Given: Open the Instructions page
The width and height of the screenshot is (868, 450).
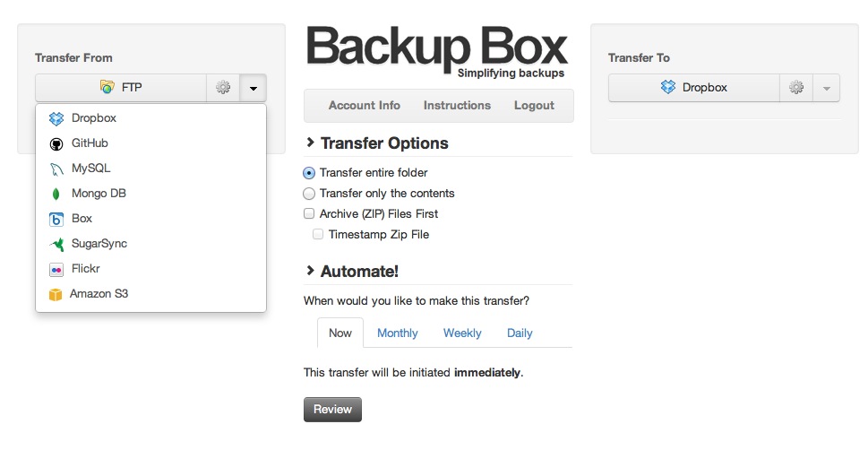Looking at the screenshot, I should point(457,105).
